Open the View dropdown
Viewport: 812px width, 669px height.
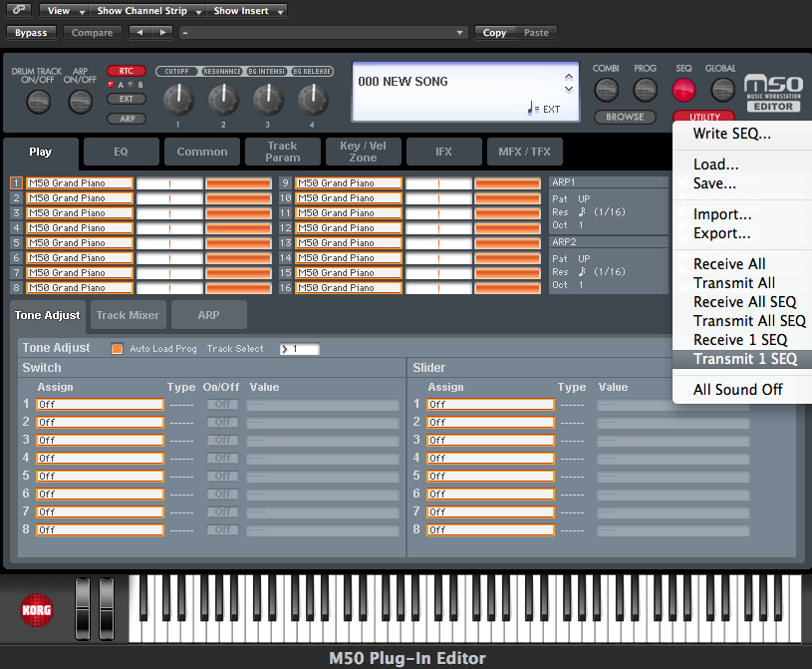(65, 10)
